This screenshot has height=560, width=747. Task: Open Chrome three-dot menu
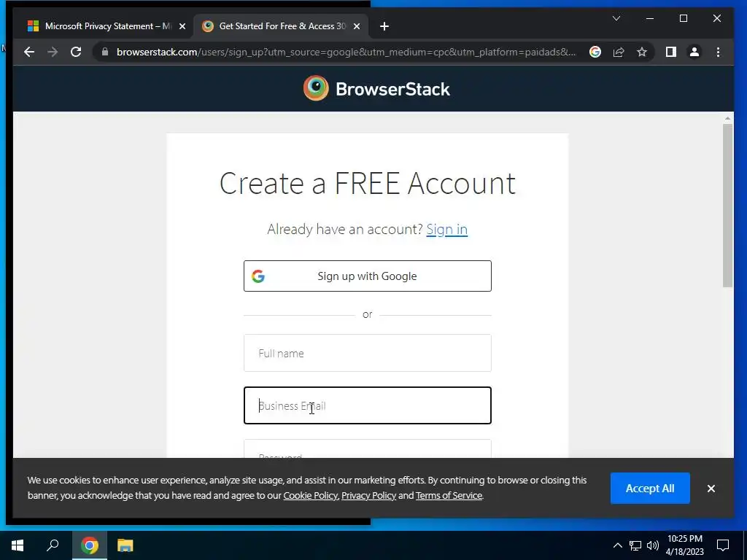718,52
